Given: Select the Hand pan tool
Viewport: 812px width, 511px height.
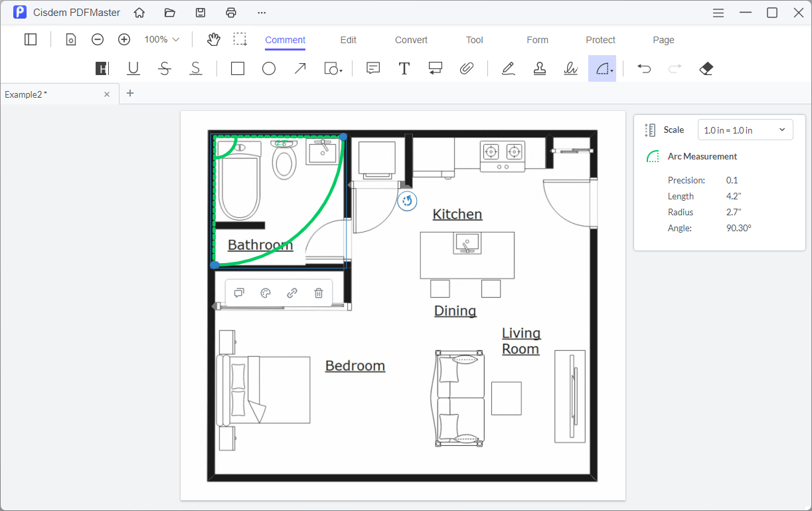Looking at the screenshot, I should [x=213, y=40].
